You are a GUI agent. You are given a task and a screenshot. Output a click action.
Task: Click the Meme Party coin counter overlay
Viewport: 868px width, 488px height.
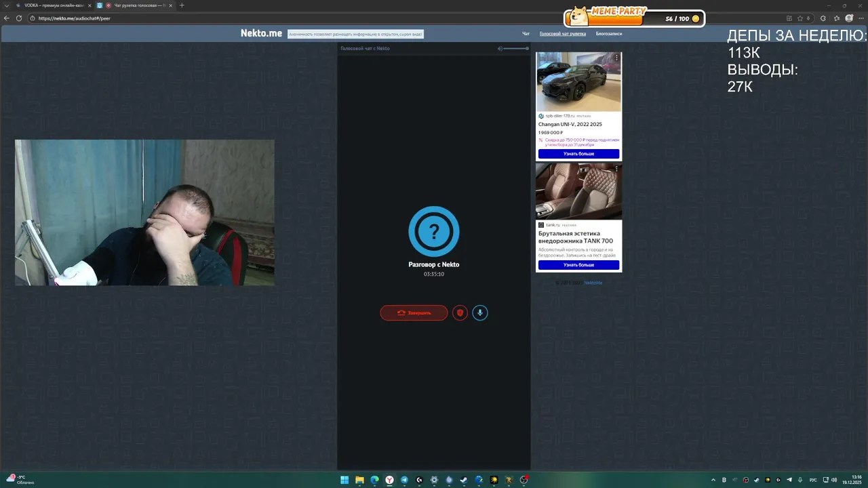(635, 17)
